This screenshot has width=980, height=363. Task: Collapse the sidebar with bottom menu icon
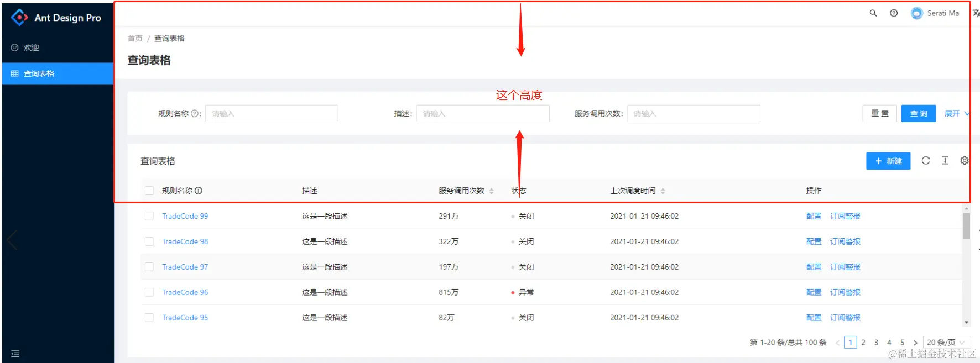click(15, 354)
